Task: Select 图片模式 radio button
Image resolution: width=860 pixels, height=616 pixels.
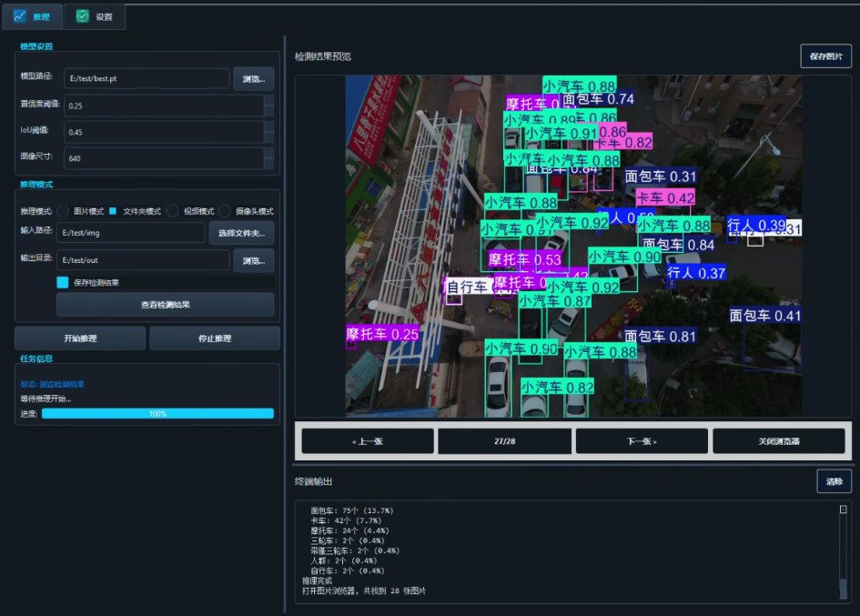Action: [x=63, y=211]
